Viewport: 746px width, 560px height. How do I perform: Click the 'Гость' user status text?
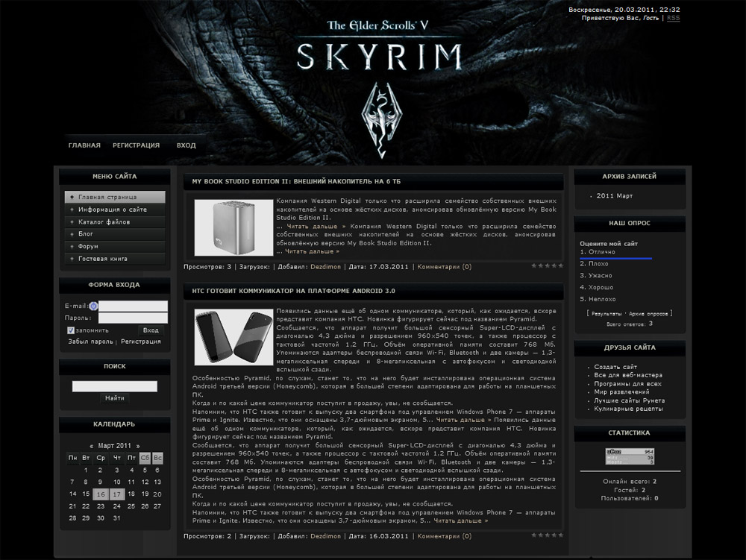[651, 18]
